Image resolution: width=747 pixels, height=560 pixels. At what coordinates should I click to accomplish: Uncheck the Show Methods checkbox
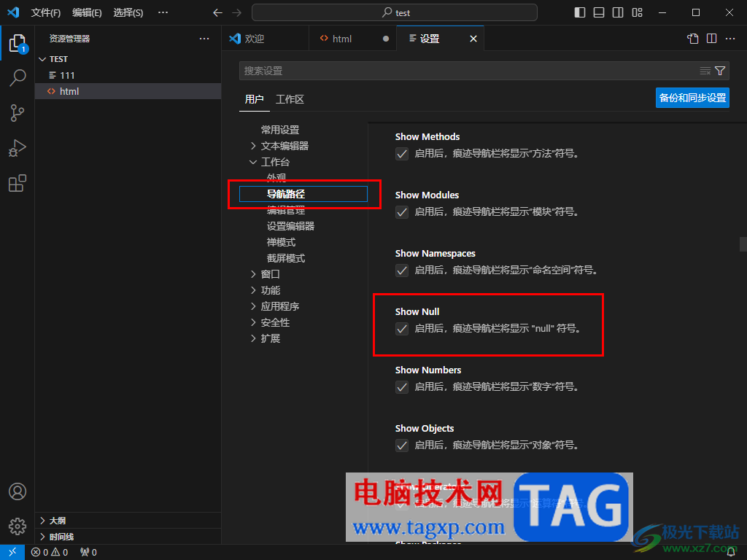pyautogui.click(x=402, y=154)
